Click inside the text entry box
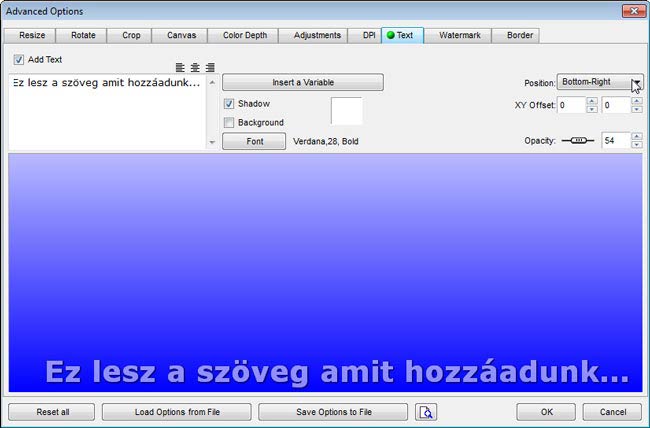This screenshot has height=428, width=650. point(105,115)
